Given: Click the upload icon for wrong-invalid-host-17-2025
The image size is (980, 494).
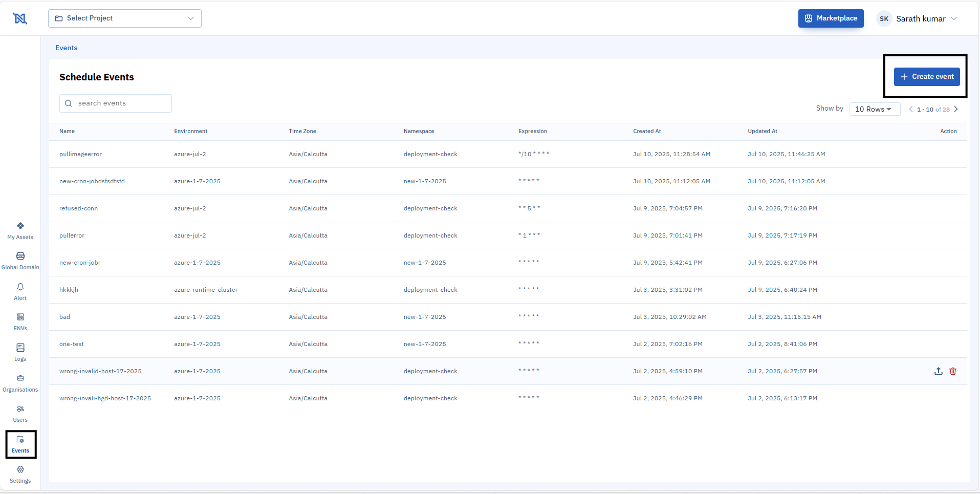Looking at the screenshot, I should (x=939, y=371).
